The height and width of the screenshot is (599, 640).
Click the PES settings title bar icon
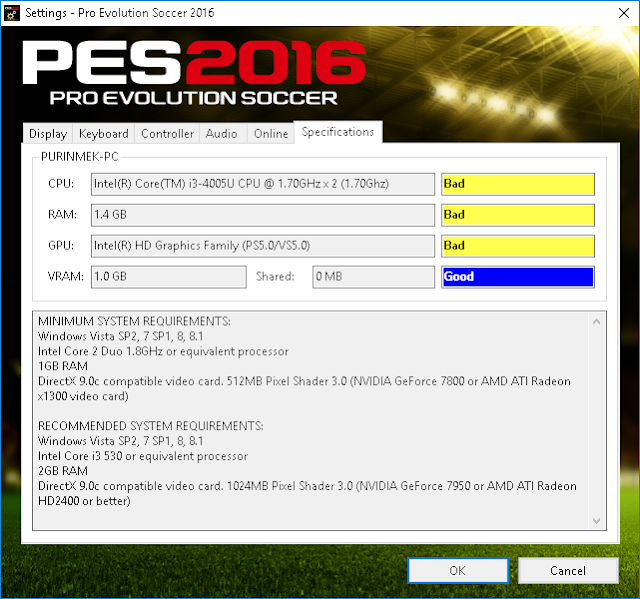tap(11, 13)
